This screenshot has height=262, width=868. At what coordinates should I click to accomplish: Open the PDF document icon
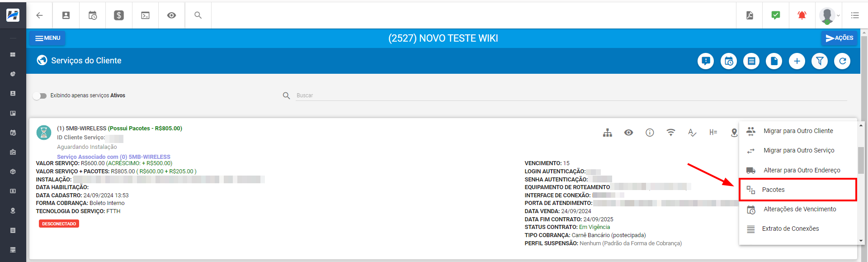tap(750, 15)
